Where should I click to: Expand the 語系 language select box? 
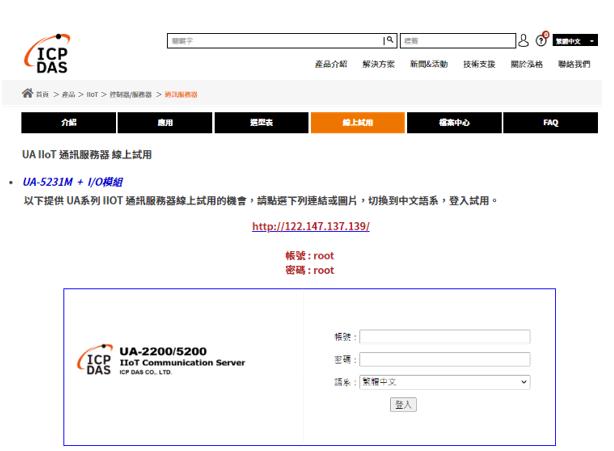coord(444,382)
